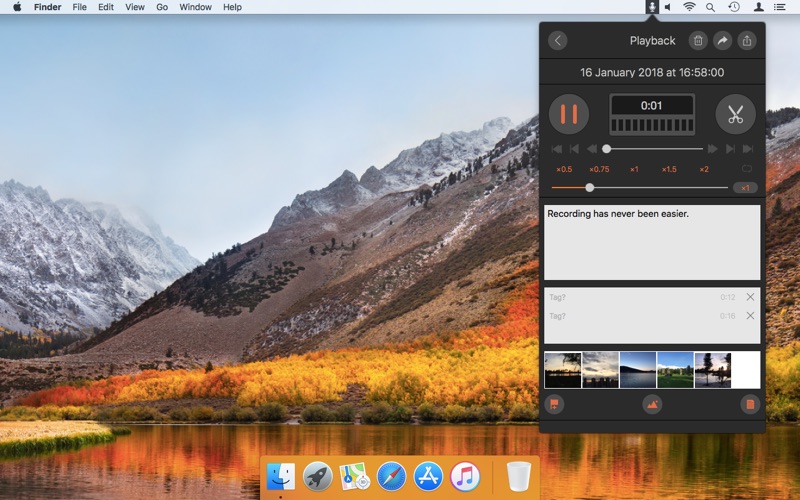Open the export share icon in Playback
This screenshot has width=800, height=500.
(747, 40)
